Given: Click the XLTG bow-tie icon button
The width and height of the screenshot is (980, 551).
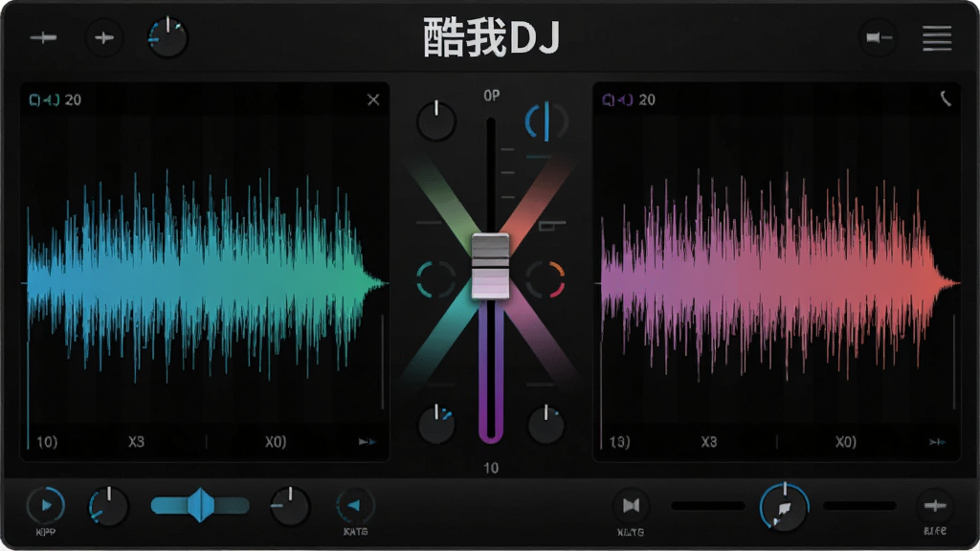Looking at the screenshot, I should click(x=631, y=505).
